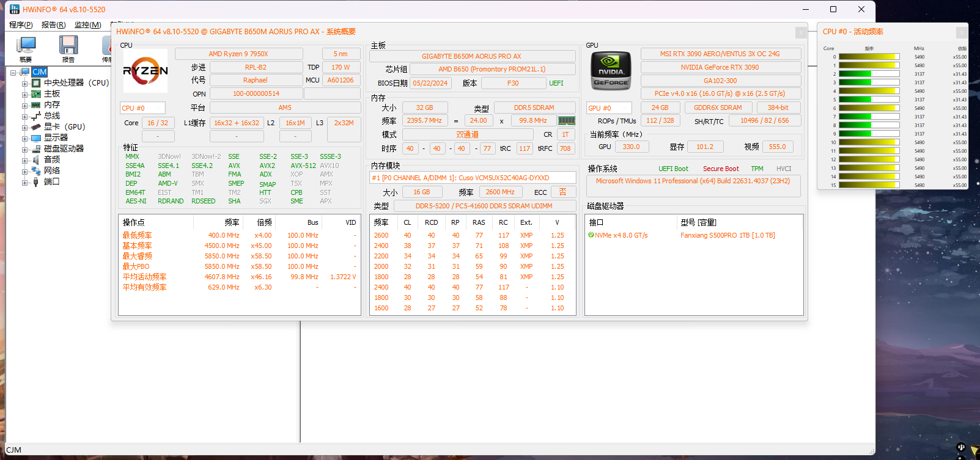Screen dimensions: 980x460
Task: Collapse the CJM root tree node
Action: pyautogui.click(x=13, y=72)
